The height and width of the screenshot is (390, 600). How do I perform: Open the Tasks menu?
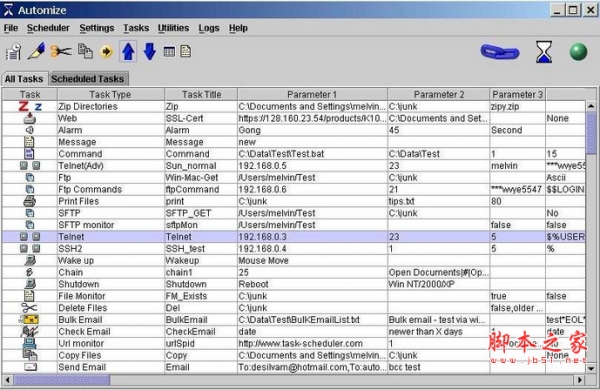(136, 28)
